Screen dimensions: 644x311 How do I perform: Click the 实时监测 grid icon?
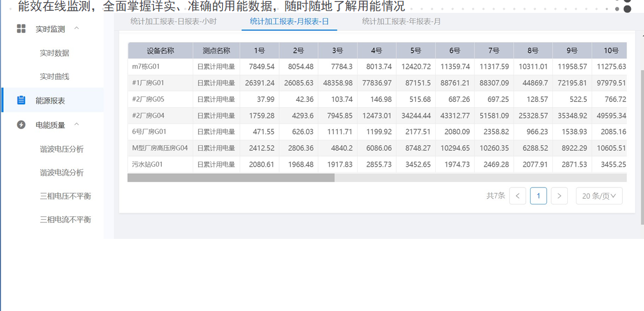tap(21, 29)
